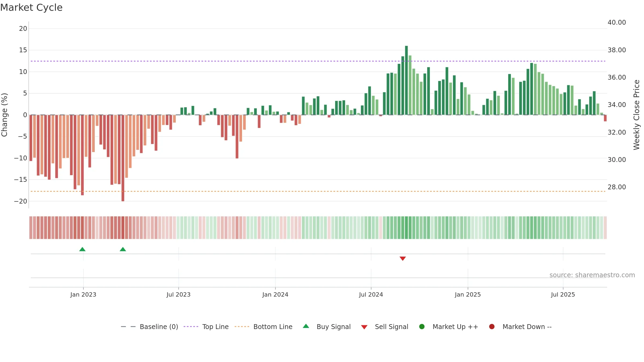Image resolution: width=644 pixels, height=362 pixels.
Task: Select the red sell signal marker after Jul 2024
Action: [402, 258]
